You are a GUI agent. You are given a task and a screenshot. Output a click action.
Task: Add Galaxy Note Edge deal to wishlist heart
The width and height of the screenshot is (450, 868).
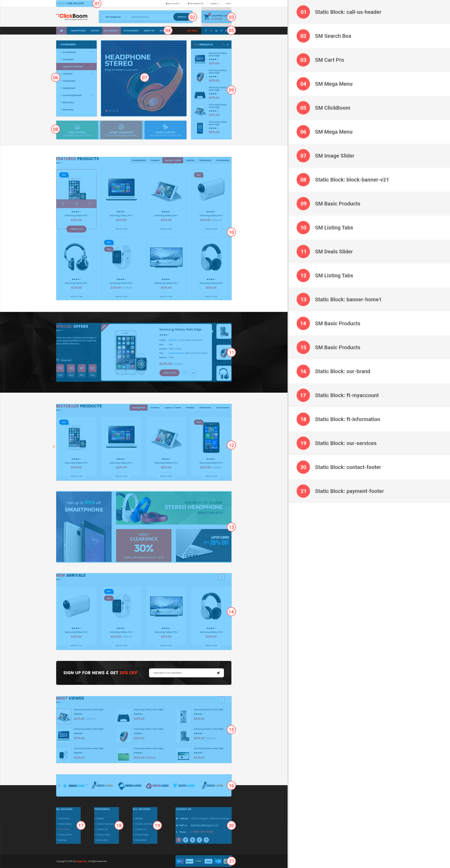[184, 373]
